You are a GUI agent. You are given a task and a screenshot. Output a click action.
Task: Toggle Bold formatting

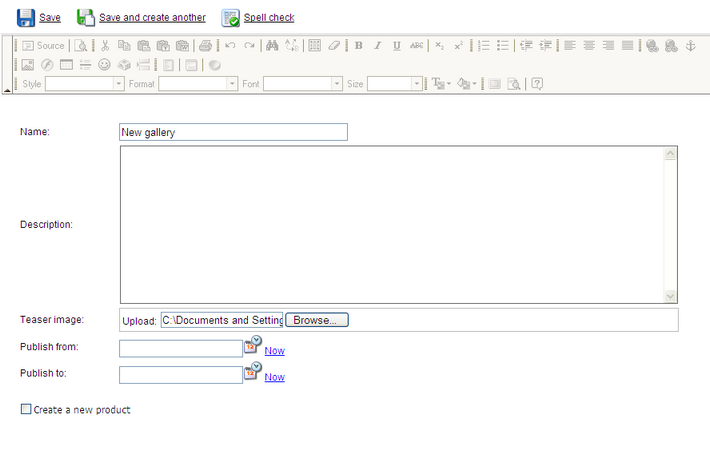point(359,46)
